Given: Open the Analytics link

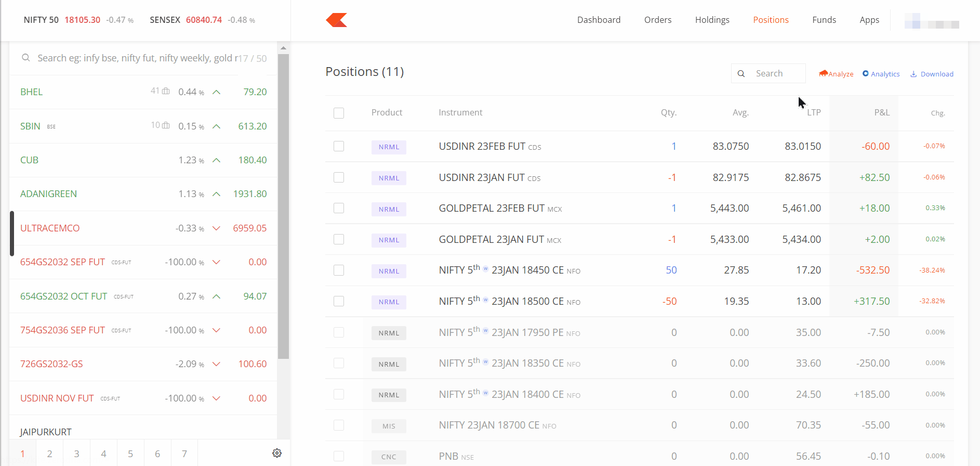Looking at the screenshot, I should (x=881, y=74).
